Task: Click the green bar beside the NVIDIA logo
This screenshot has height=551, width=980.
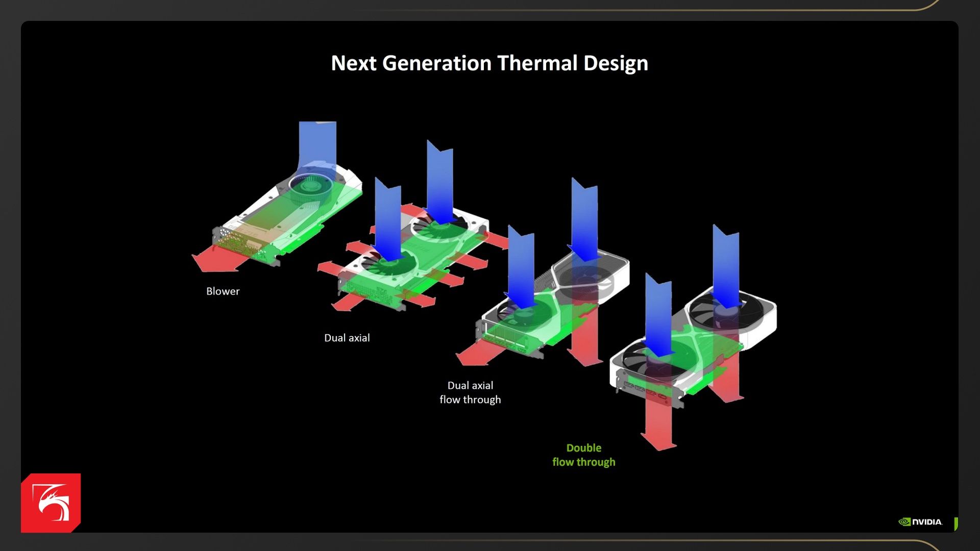Action: pos(955,524)
